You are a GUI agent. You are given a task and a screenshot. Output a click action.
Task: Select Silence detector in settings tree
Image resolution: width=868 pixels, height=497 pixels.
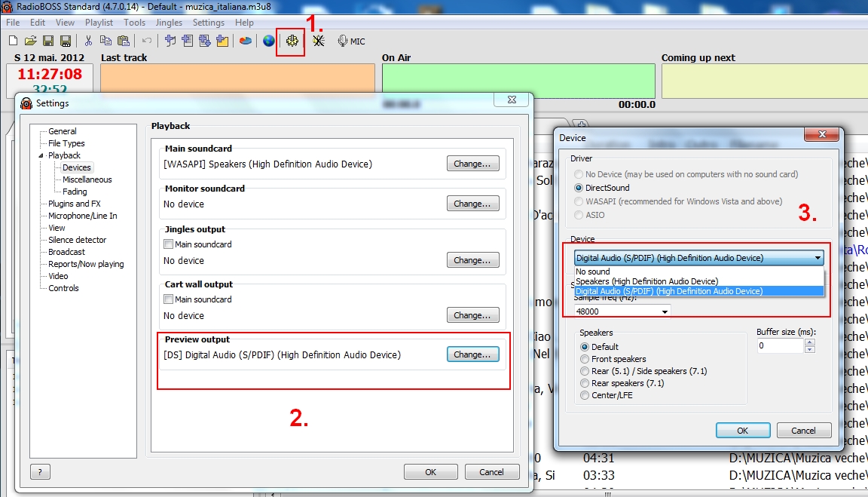(77, 240)
